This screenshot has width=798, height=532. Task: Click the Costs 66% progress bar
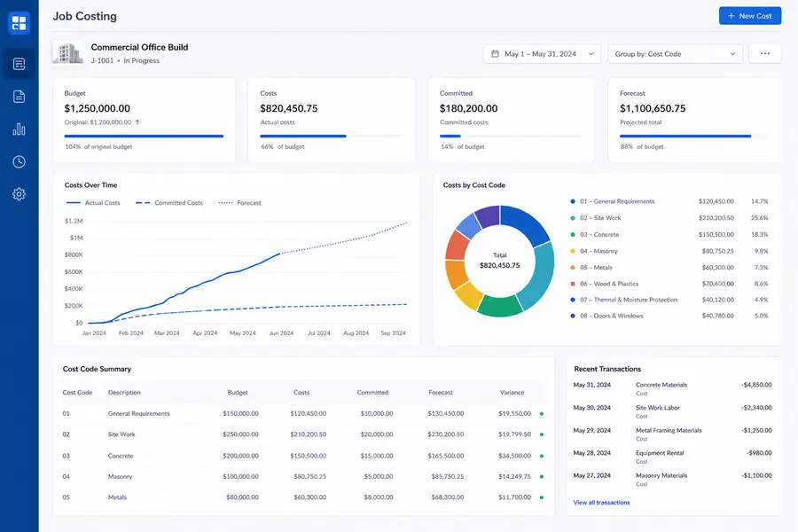coord(332,136)
